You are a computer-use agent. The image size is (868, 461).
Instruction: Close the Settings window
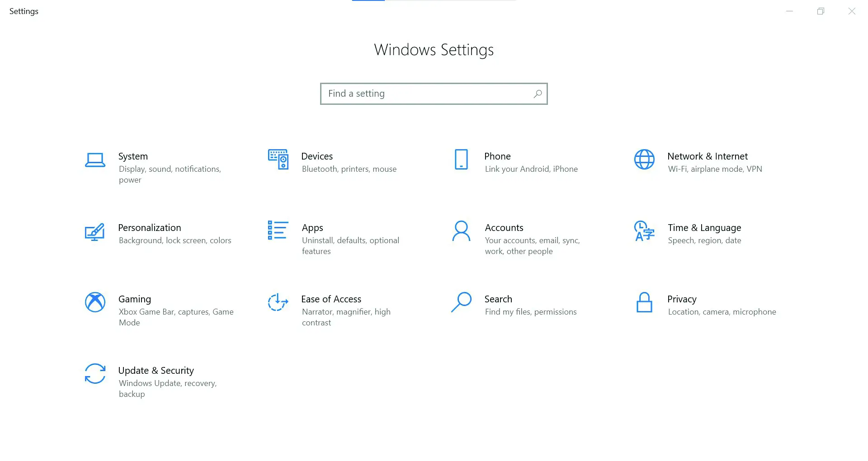[x=852, y=11]
